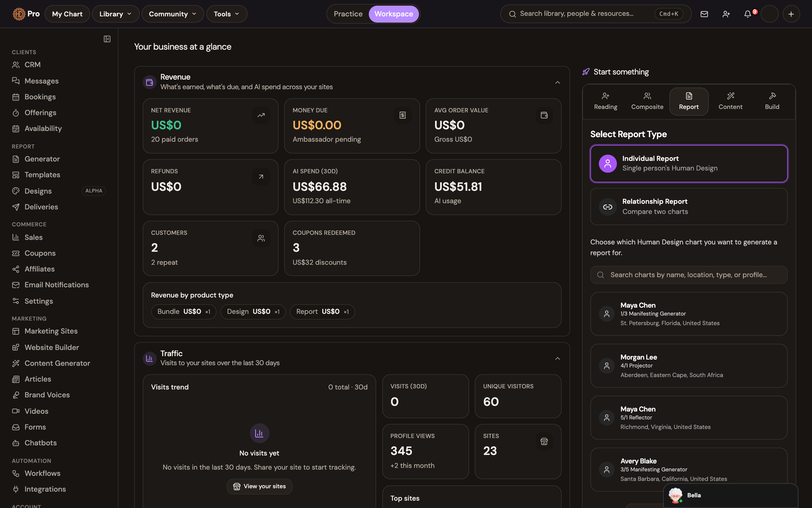The width and height of the screenshot is (812, 508).
Task: Focus the Search charts input
Action: (689, 275)
